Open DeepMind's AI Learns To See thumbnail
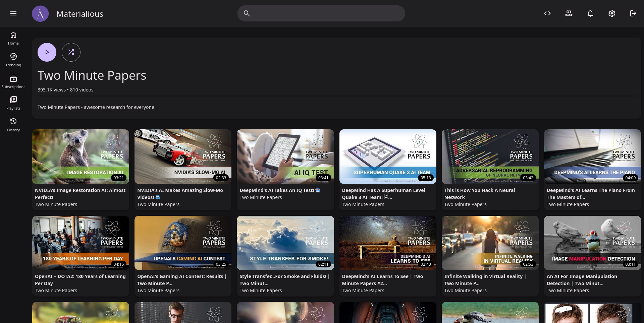 click(x=388, y=243)
